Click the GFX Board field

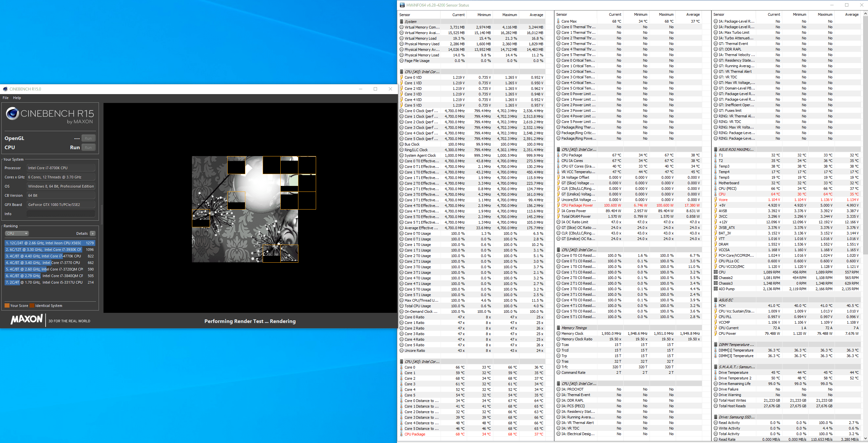(x=61, y=205)
